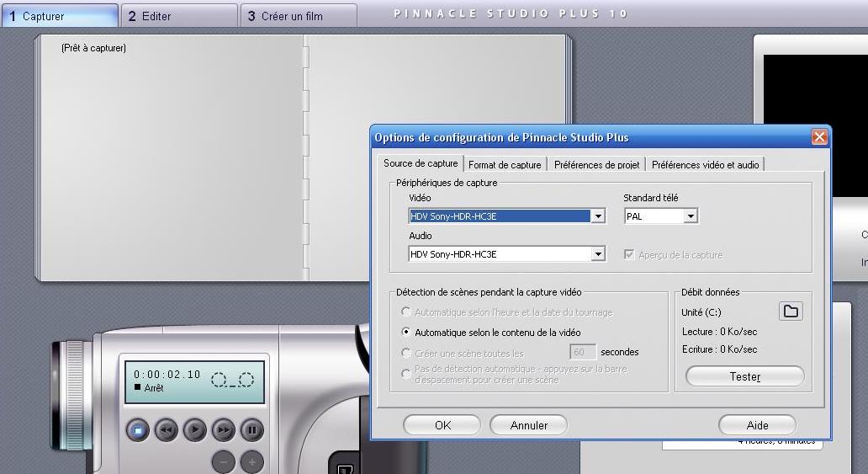This screenshot has height=474, width=868.
Task: Select the 'Pas de détection automatique' radio
Action: point(405,374)
